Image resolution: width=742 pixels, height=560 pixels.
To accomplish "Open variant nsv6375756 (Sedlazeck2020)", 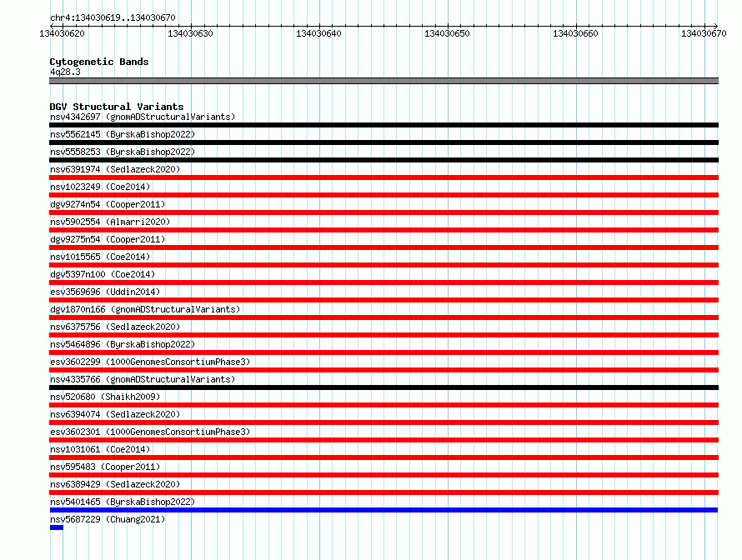I will (115, 327).
